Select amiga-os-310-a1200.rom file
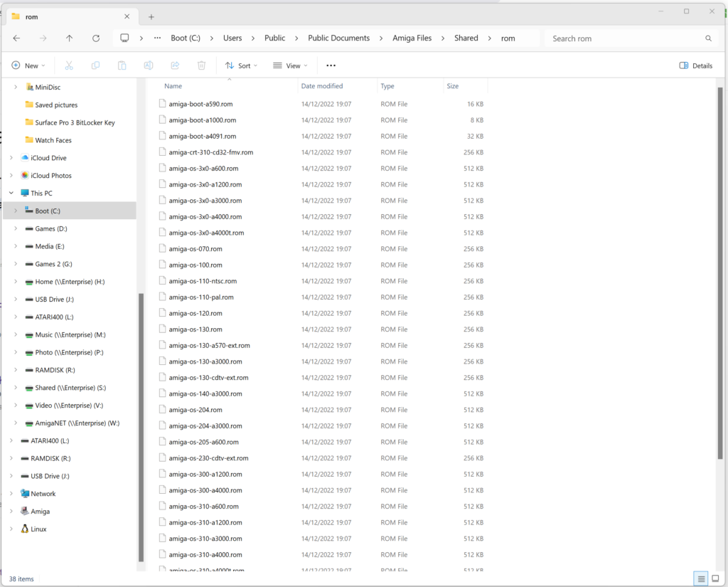Image resolution: width=728 pixels, height=587 pixels. 205,522
